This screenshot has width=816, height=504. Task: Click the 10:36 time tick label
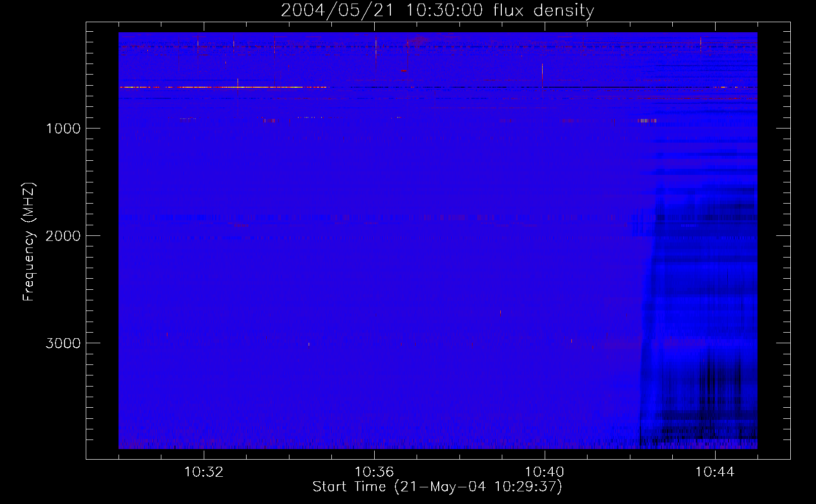(x=374, y=472)
